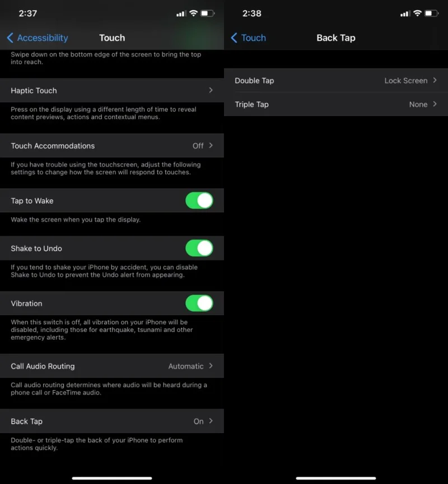448x484 pixels.
Task: Tap the 2:38 clock in the status bar
Action: tap(252, 13)
